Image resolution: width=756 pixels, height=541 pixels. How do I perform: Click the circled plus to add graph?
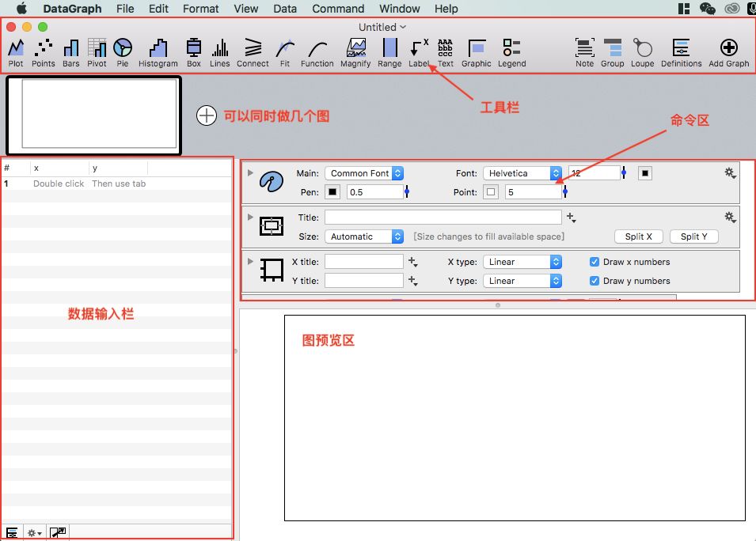(207, 115)
